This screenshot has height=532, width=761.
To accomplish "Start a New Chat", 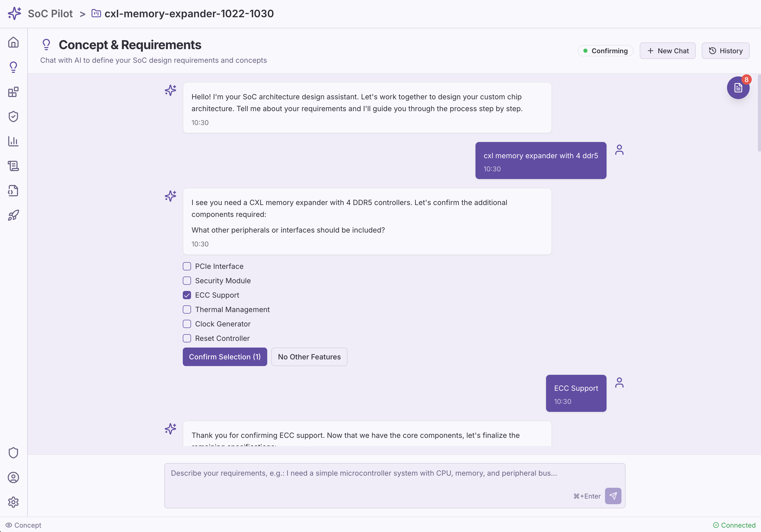I will coord(667,51).
